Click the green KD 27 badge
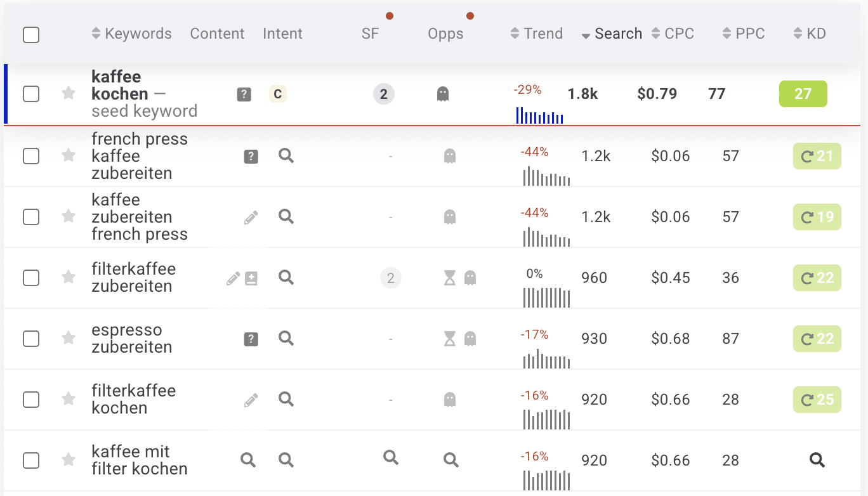 803,94
